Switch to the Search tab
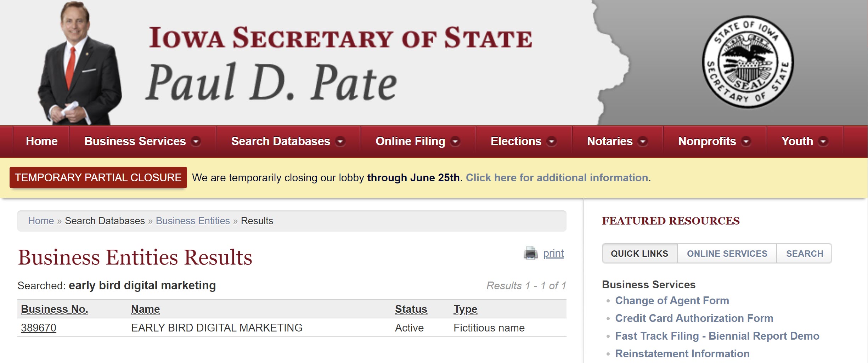Image resolution: width=868 pixels, height=363 pixels. coord(805,254)
